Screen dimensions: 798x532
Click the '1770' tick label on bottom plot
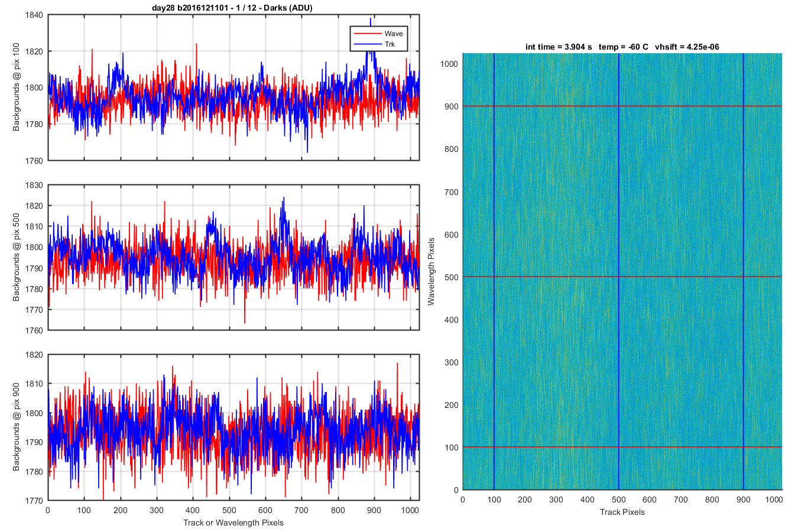(34, 501)
